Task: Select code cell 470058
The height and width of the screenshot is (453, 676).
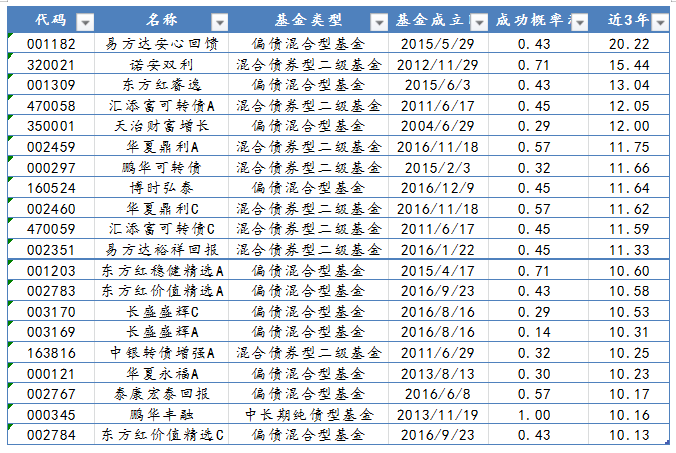Action: (51, 106)
